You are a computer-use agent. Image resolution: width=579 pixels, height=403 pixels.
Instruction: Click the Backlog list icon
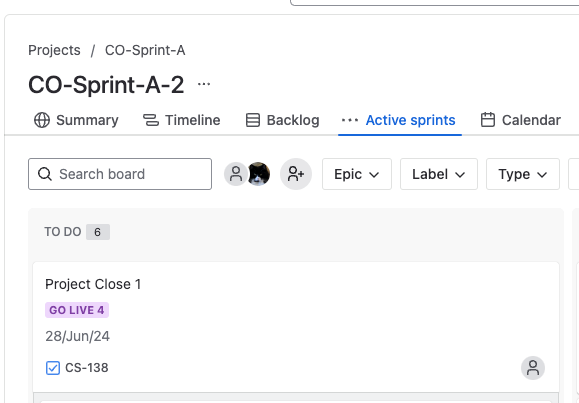click(x=253, y=120)
